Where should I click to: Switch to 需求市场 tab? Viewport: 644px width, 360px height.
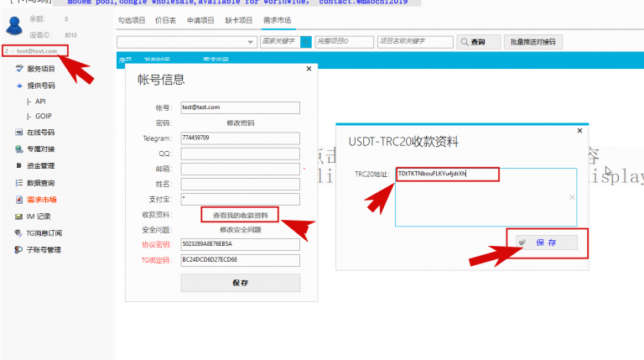click(278, 20)
